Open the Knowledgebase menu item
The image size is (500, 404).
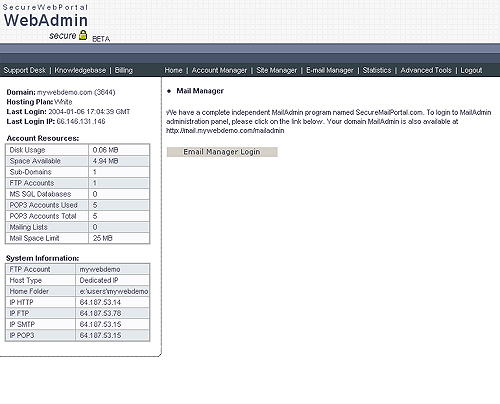[80, 70]
